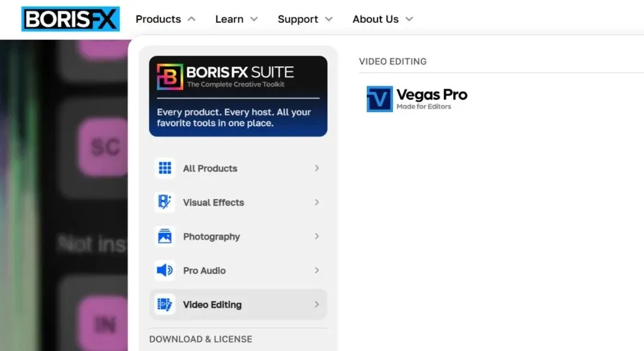Expand the Photography arrow
The image size is (644, 351).
pyautogui.click(x=317, y=236)
